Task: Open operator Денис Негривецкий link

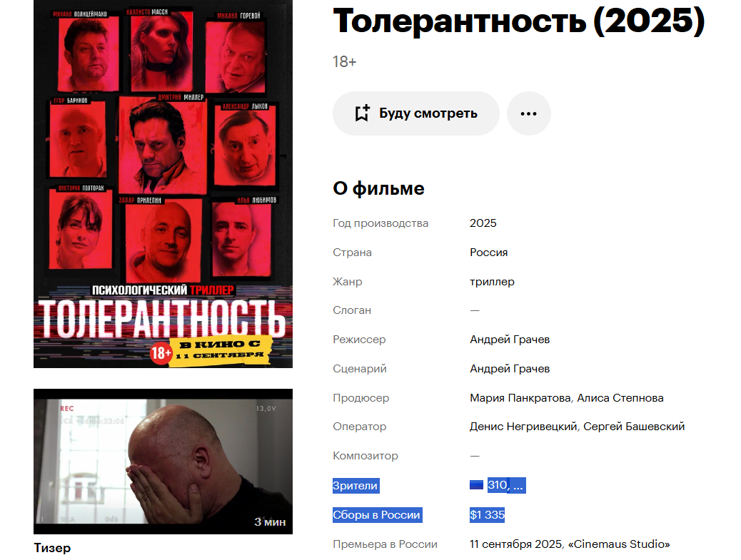Action: 523,427
